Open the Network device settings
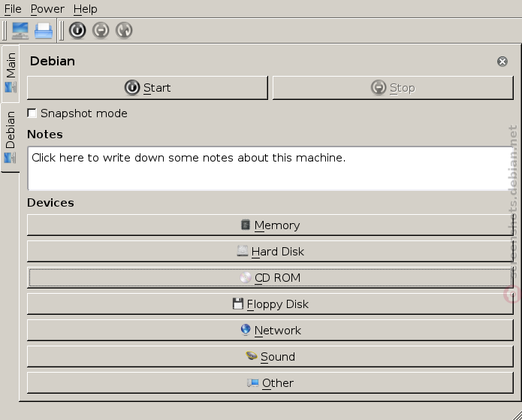This screenshot has height=420, width=522. tap(270, 331)
